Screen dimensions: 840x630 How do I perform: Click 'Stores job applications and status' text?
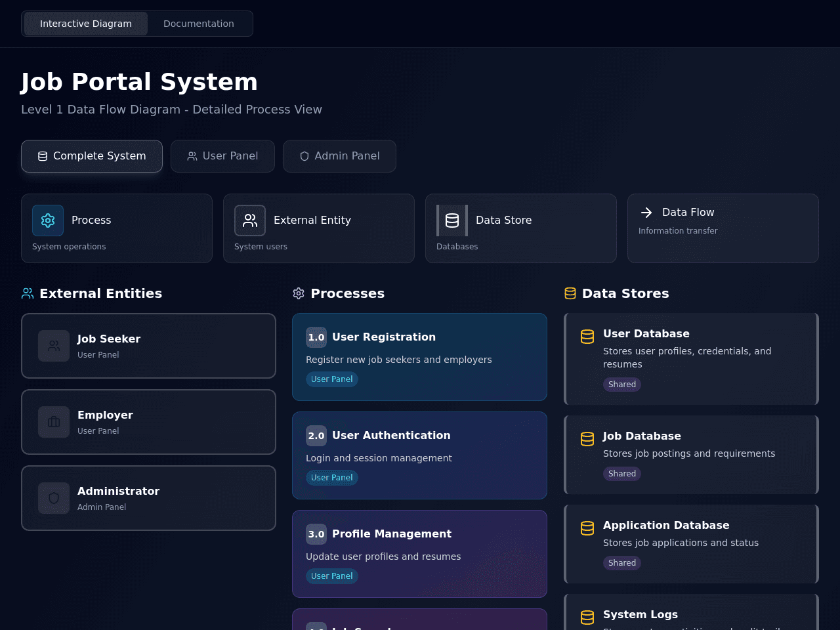pyautogui.click(x=681, y=543)
